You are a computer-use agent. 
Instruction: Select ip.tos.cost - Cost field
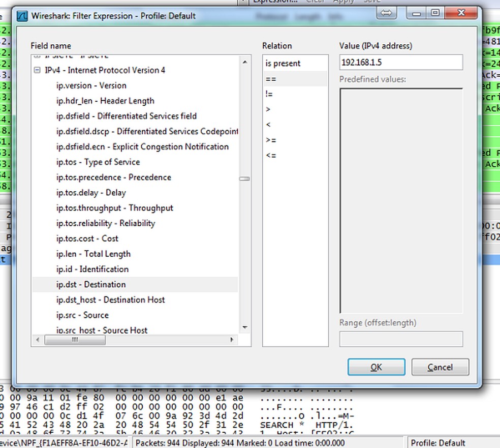pos(87,238)
